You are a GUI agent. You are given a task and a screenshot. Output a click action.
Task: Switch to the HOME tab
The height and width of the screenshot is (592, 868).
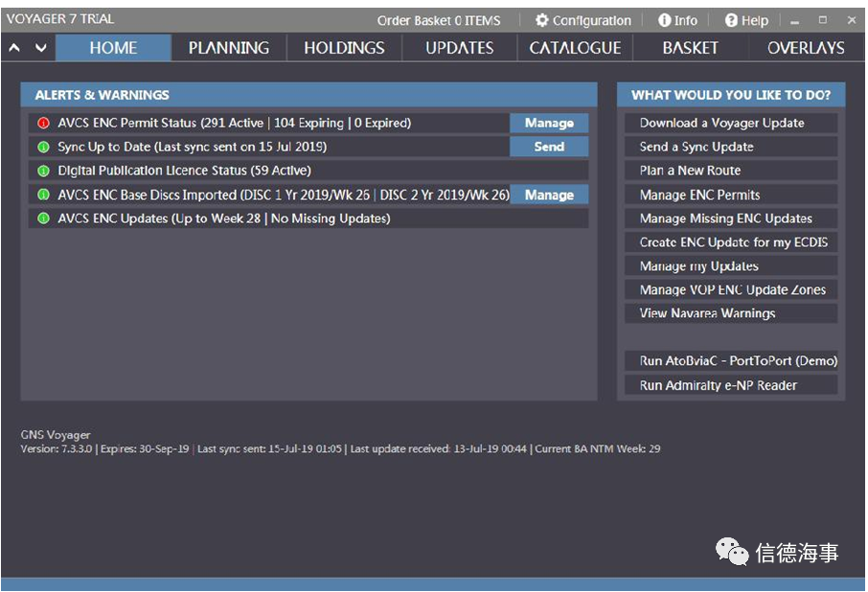point(113,48)
